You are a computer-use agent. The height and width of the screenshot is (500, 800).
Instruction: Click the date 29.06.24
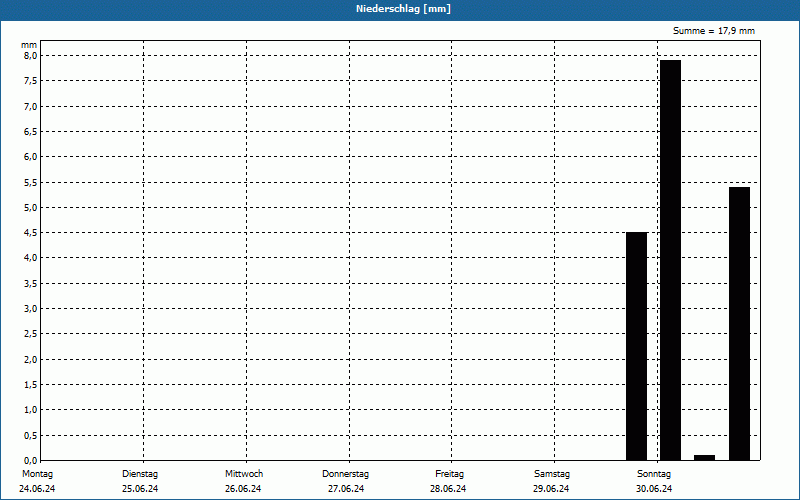click(551, 488)
